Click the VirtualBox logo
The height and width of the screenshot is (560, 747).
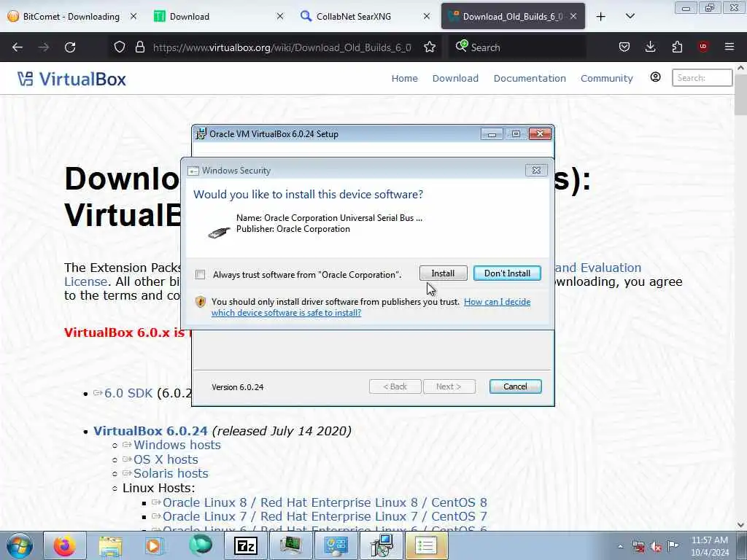72,79
